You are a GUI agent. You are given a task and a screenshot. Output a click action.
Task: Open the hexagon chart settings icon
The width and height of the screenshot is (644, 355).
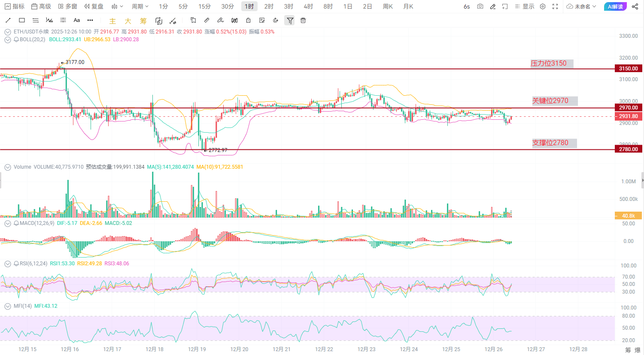click(543, 6)
